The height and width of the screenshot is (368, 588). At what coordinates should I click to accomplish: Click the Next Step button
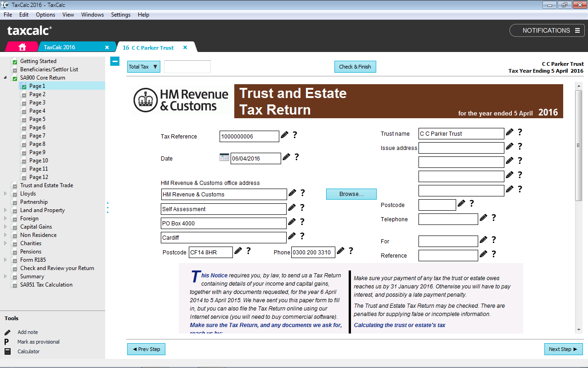[x=563, y=349]
